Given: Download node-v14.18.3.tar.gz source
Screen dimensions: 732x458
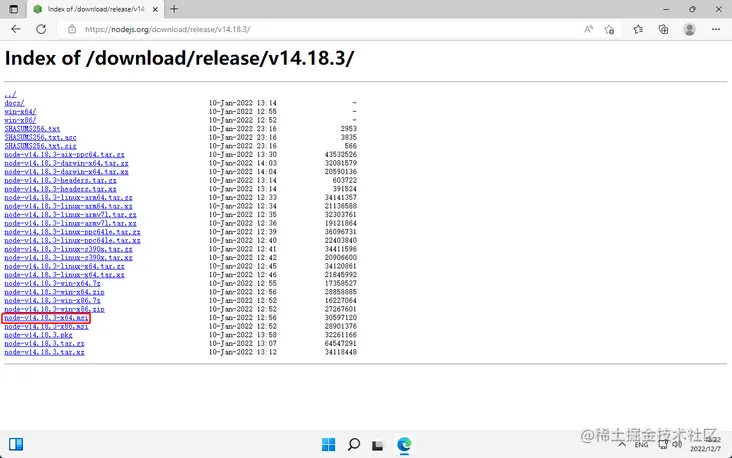Looking at the screenshot, I should [x=44, y=344].
